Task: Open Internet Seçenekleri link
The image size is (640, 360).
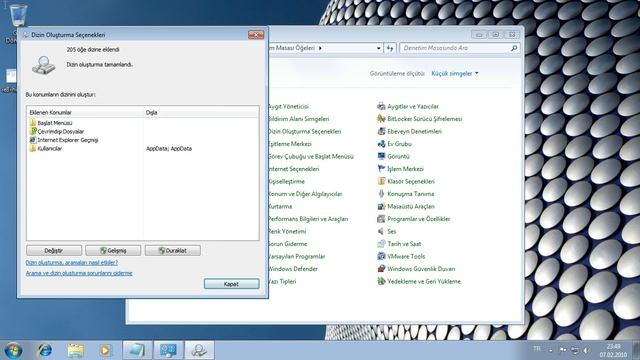Action: [294, 169]
